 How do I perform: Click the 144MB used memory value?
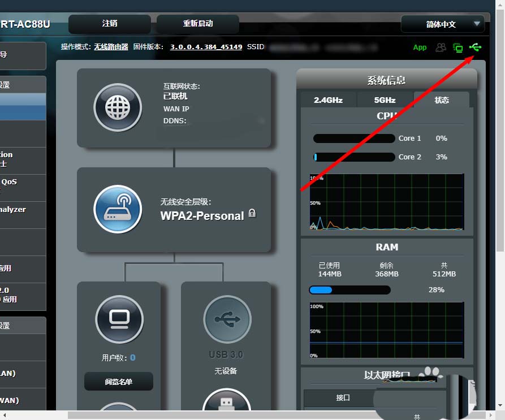(x=330, y=274)
